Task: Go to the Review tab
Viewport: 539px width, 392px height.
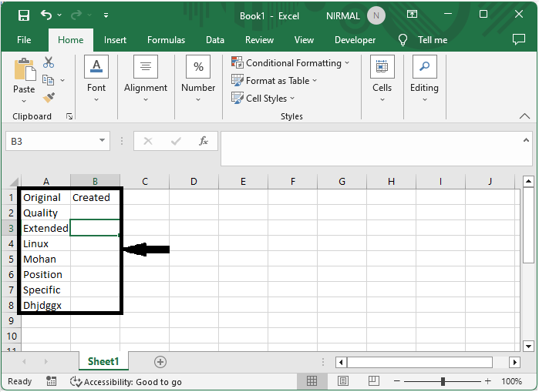Action: tap(259, 40)
